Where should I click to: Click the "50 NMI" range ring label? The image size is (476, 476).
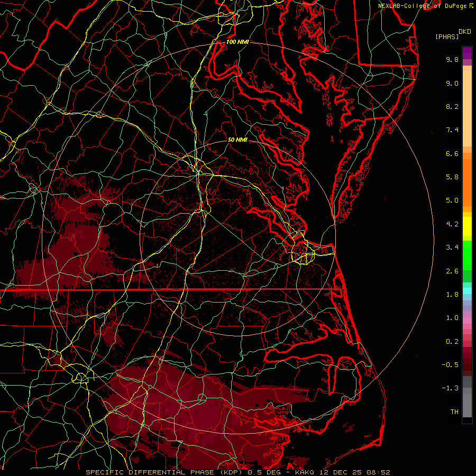[x=237, y=140]
